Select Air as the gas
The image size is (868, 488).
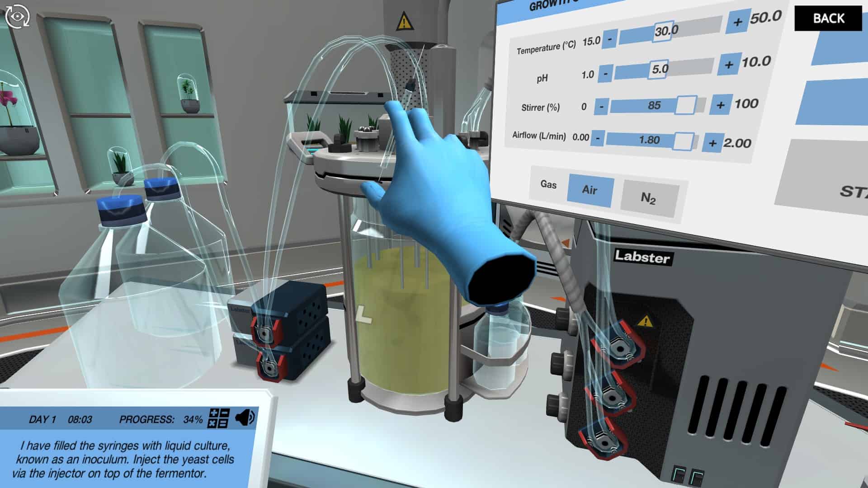pyautogui.click(x=590, y=190)
